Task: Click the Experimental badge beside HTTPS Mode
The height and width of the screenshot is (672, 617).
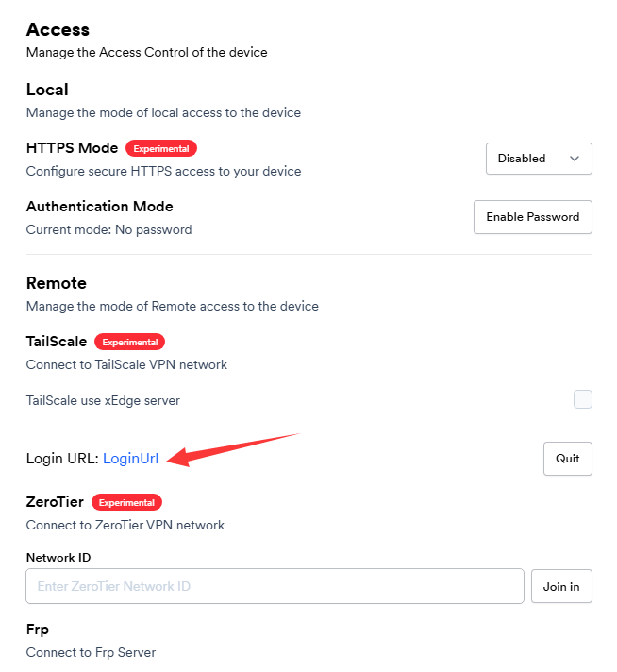Action: [x=161, y=148]
